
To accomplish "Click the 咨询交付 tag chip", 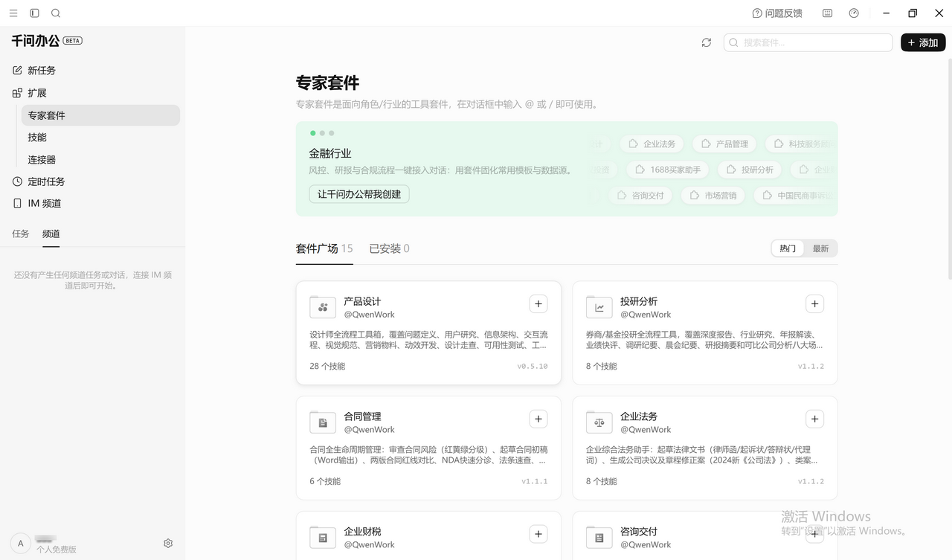I will [x=640, y=196].
